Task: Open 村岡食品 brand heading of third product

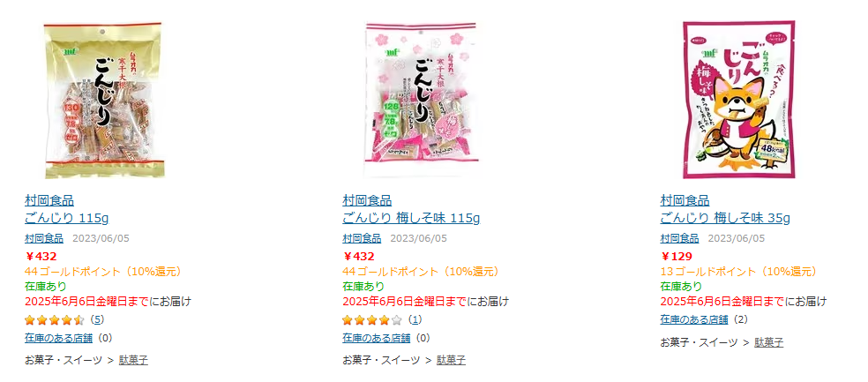Action: [685, 200]
